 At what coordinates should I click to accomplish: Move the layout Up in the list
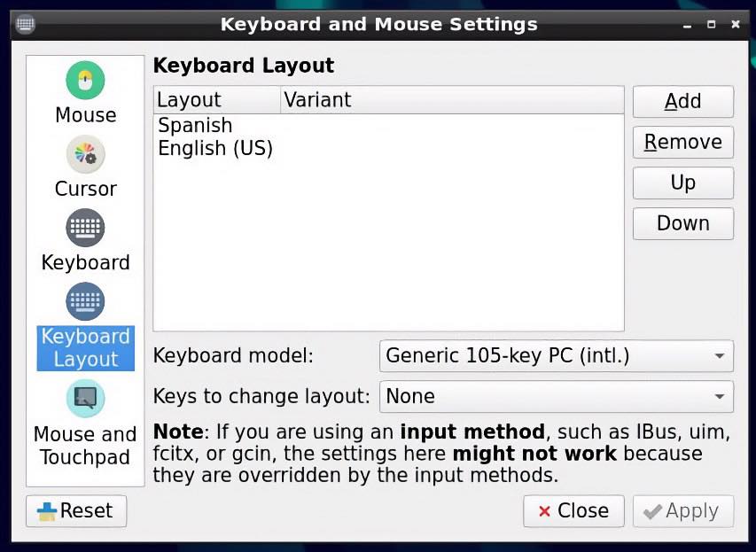[683, 183]
